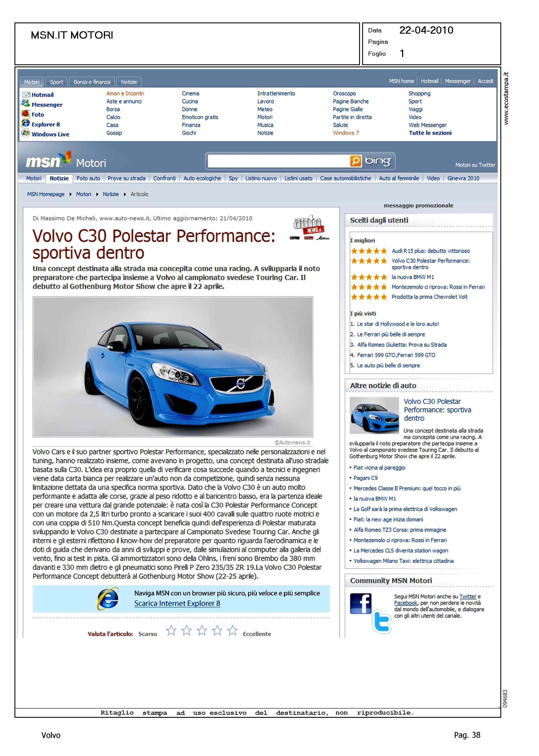Open Prove su strada menu item

point(127,179)
